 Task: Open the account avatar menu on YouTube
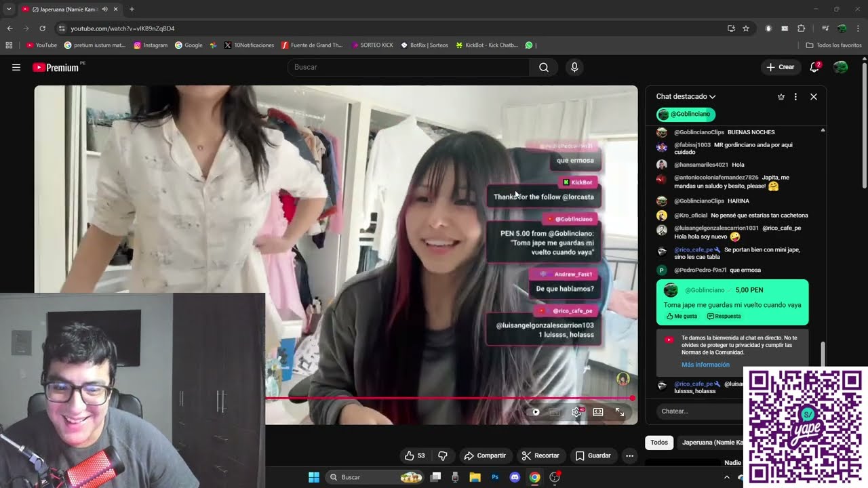840,67
